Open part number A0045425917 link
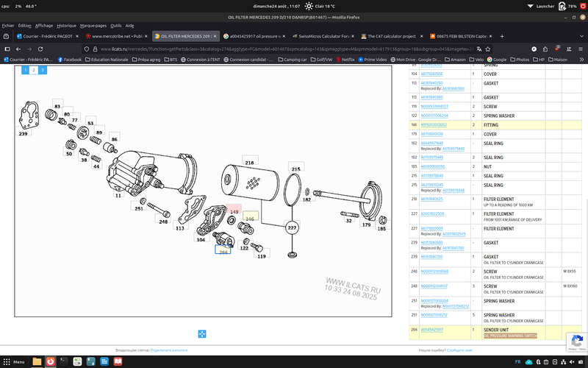 [x=431, y=330]
